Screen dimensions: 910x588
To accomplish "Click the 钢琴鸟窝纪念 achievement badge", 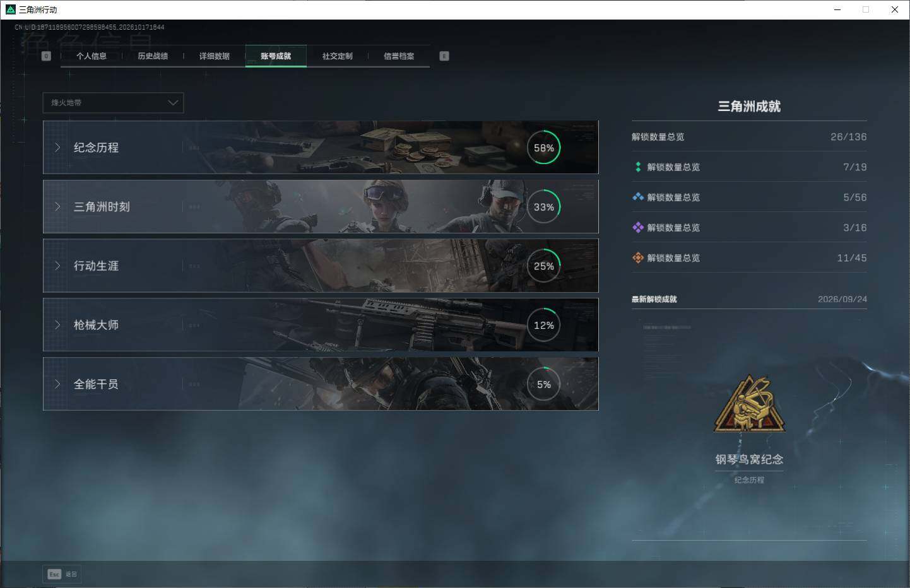I will coord(749,405).
